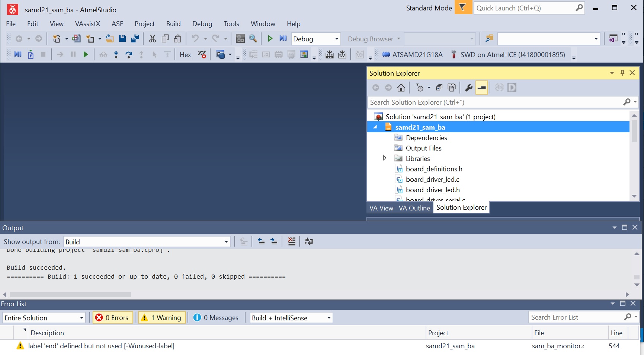Open the Debug menu
The image size is (644, 355).
click(x=202, y=23)
